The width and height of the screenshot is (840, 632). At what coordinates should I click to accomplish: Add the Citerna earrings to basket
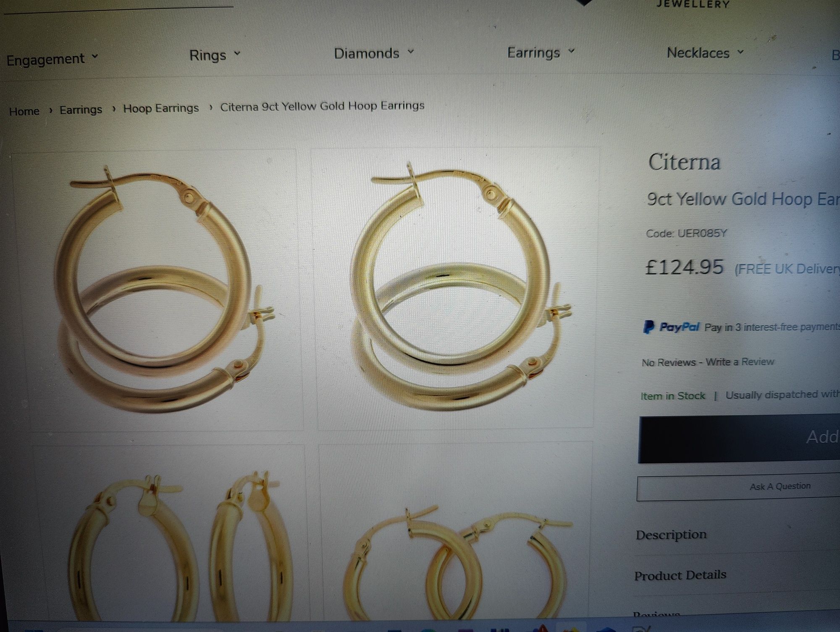tap(739, 439)
